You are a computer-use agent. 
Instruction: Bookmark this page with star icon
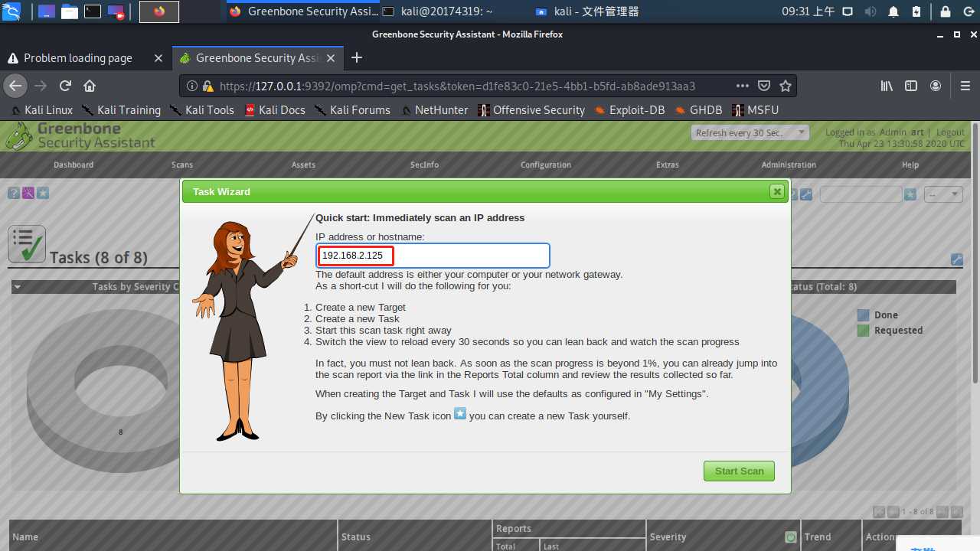click(785, 86)
